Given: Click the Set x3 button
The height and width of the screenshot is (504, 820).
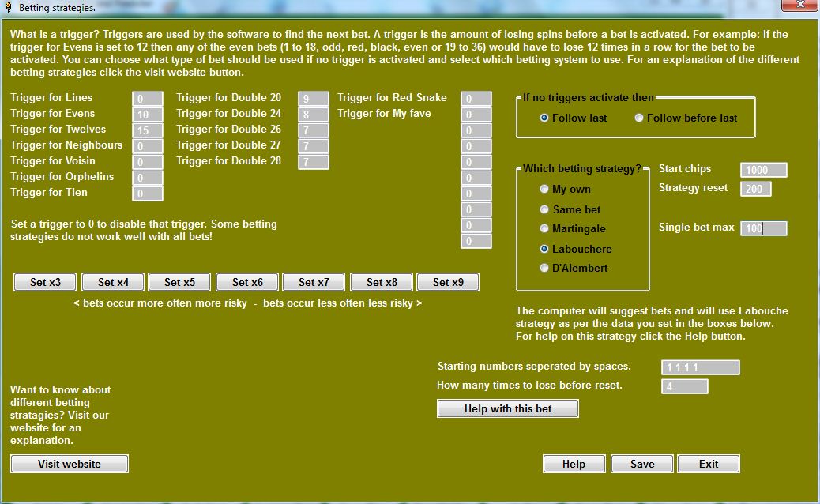Looking at the screenshot, I should tap(44, 281).
